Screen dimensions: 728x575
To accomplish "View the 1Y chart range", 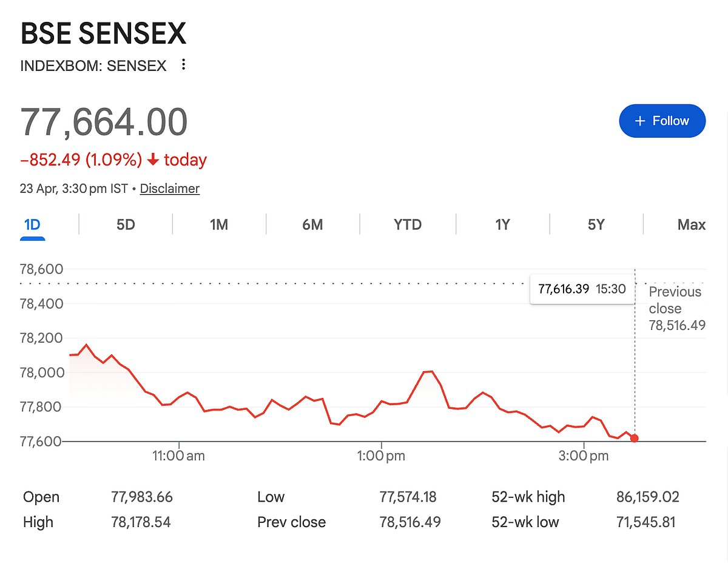I will click(x=502, y=225).
